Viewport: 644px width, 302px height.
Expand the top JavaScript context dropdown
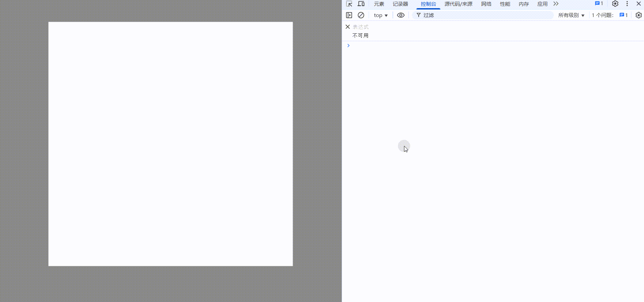381,15
